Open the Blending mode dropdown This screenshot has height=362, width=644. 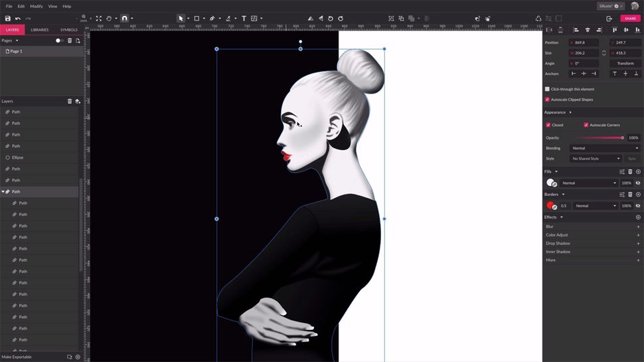605,148
